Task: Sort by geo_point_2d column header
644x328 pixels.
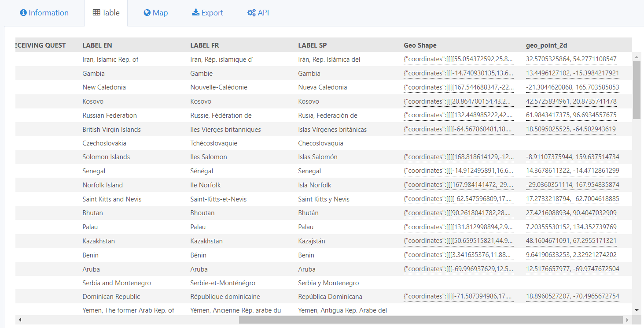Action: 548,45
